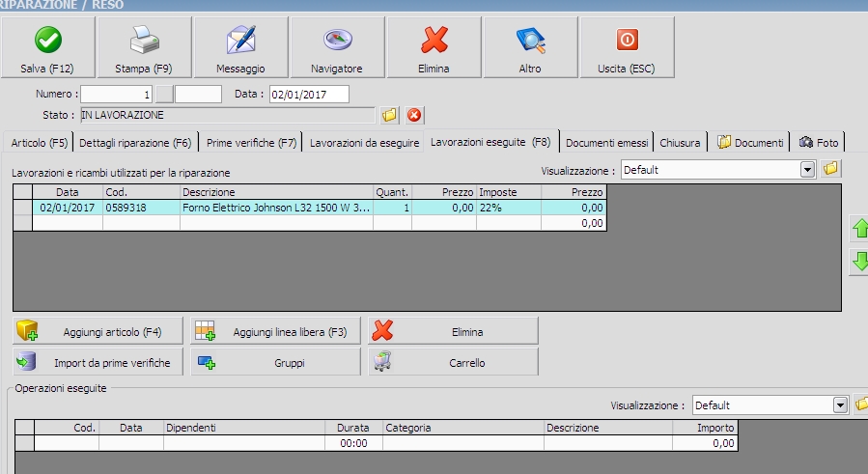This screenshot has width=868, height=474.
Task: Expand upper Visualizzazione Default dropdown arrow
Action: pyautogui.click(x=807, y=170)
